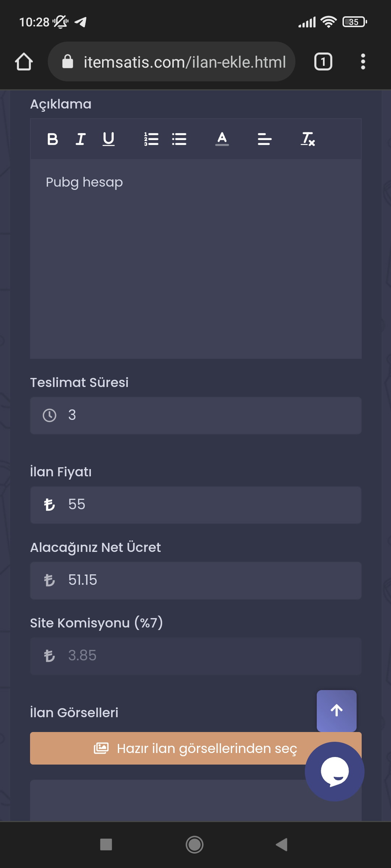Toggle italic formatting in editor toolbar
This screenshot has width=391, height=868.
[80, 139]
